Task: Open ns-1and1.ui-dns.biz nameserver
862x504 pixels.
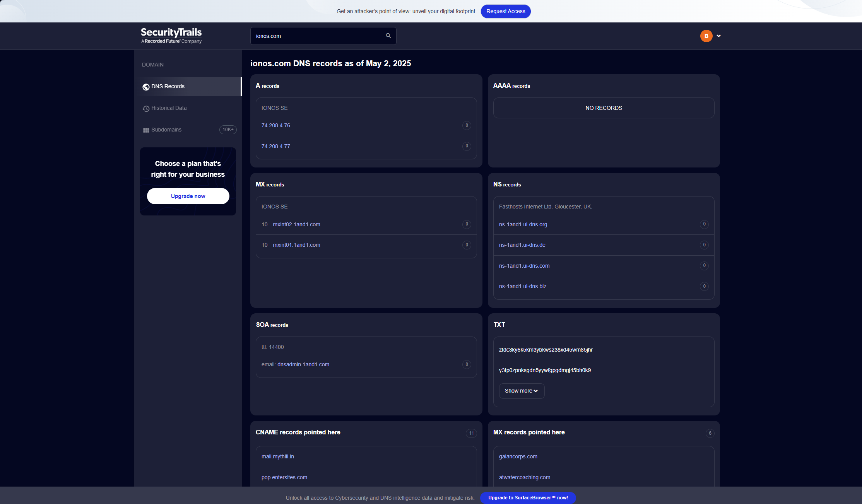Action: pos(523,286)
